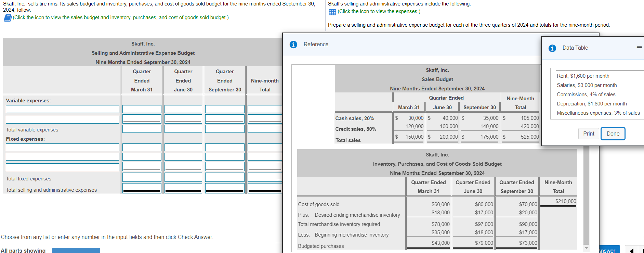
Task: Click budgeted purchases value $73,000
Action: pos(528,243)
